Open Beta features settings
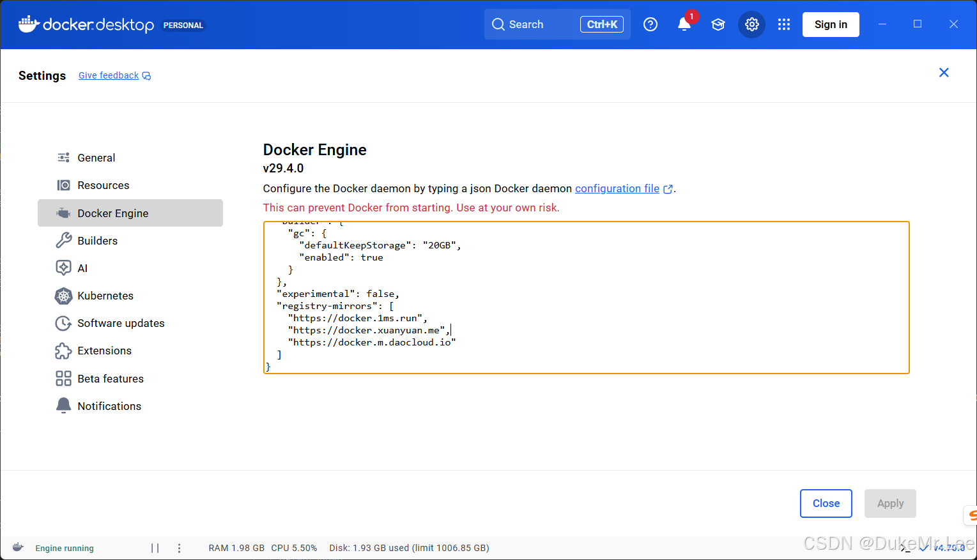Screen dimensions: 977x560 click(x=130, y=379)
